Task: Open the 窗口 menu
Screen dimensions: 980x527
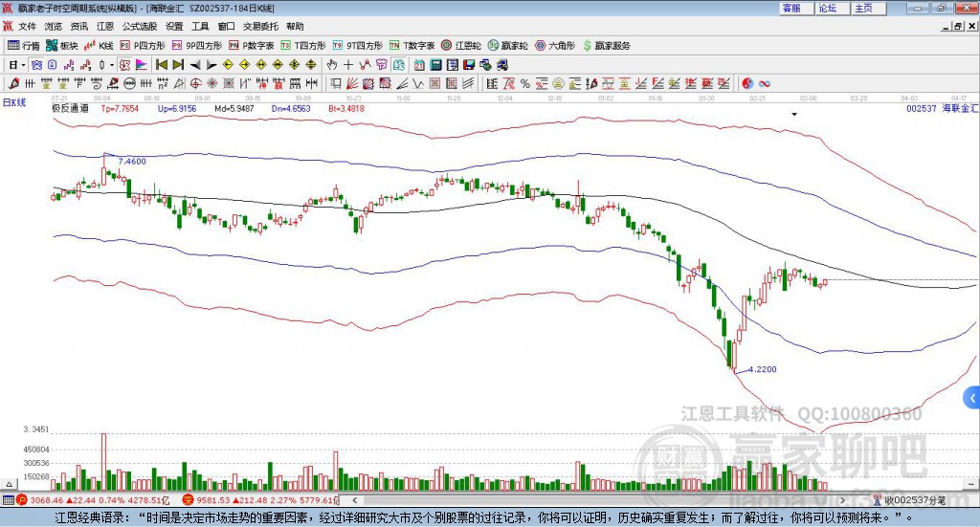Action: pyautogui.click(x=226, y=26)
